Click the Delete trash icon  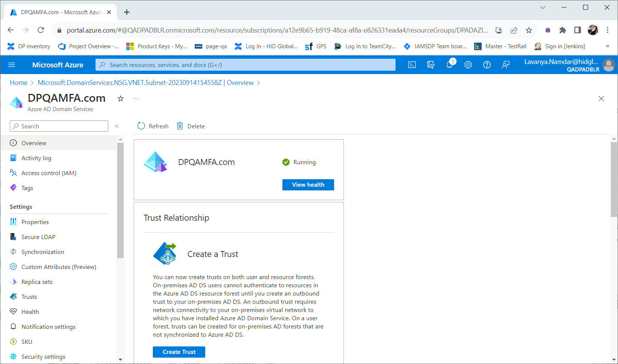pyautogui.click(x=180, y=126)
